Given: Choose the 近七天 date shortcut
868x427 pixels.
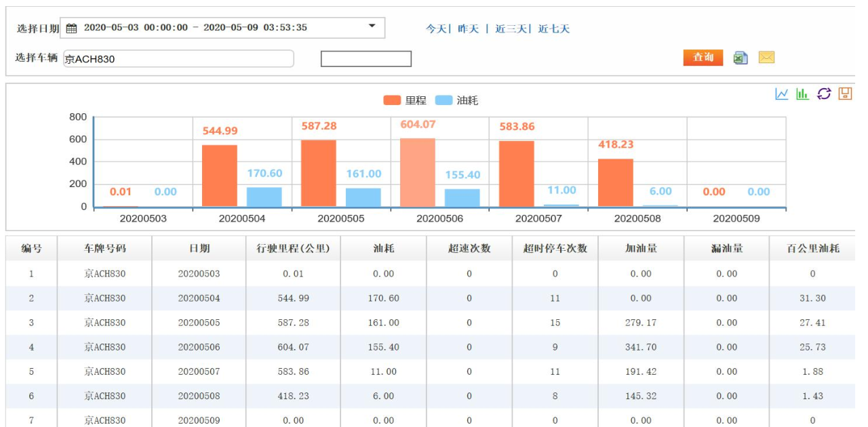Looking at the screenshot, I should [x=554, y=29].
